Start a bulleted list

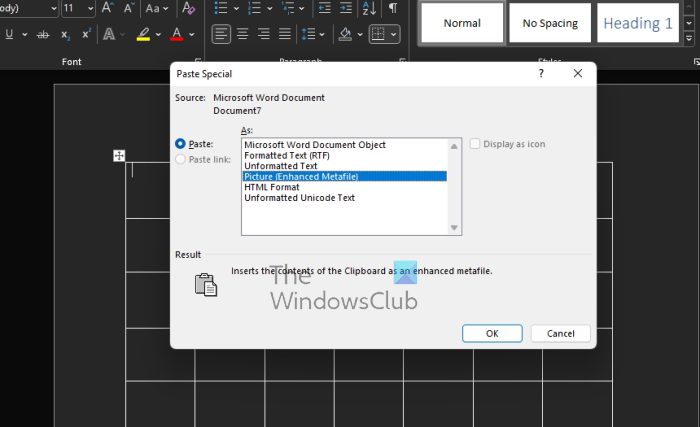[x=221, y=8]
